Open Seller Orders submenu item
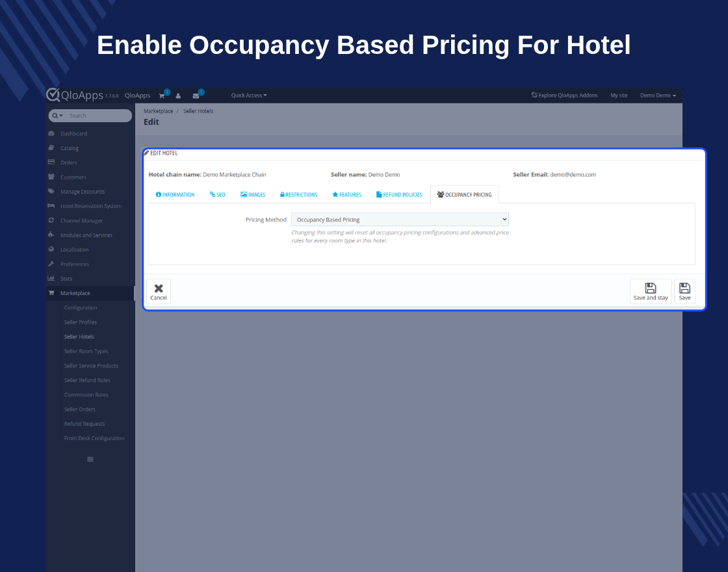Viewport: 728px width, 572px height. point(79,409)
